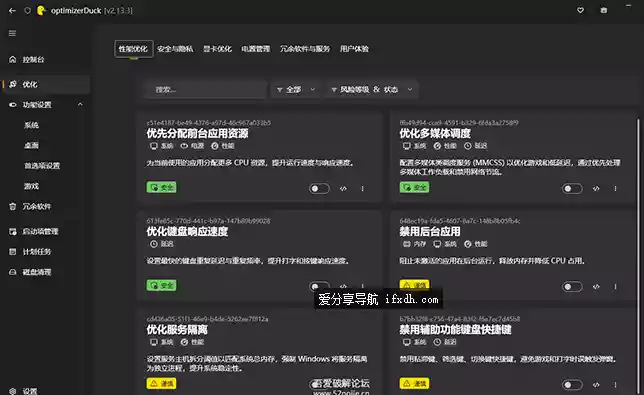The height and width of the screenshot is (395, 644).
Task: Enable the 优化多媒体调度 switch
Action: pyautogui.click(x=572, y=188)
